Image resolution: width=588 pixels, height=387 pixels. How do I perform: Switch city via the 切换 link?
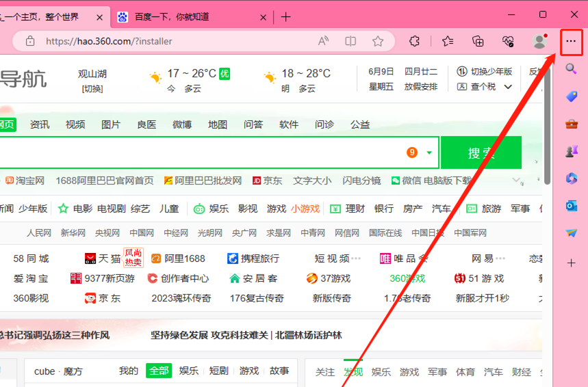coord(92,89)
